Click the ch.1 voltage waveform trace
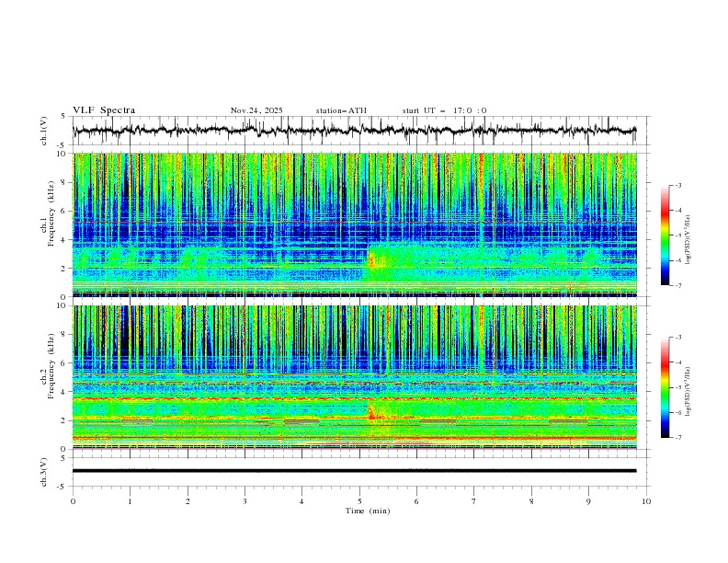This screenshot has width=728, height=563. click(354, 131)
